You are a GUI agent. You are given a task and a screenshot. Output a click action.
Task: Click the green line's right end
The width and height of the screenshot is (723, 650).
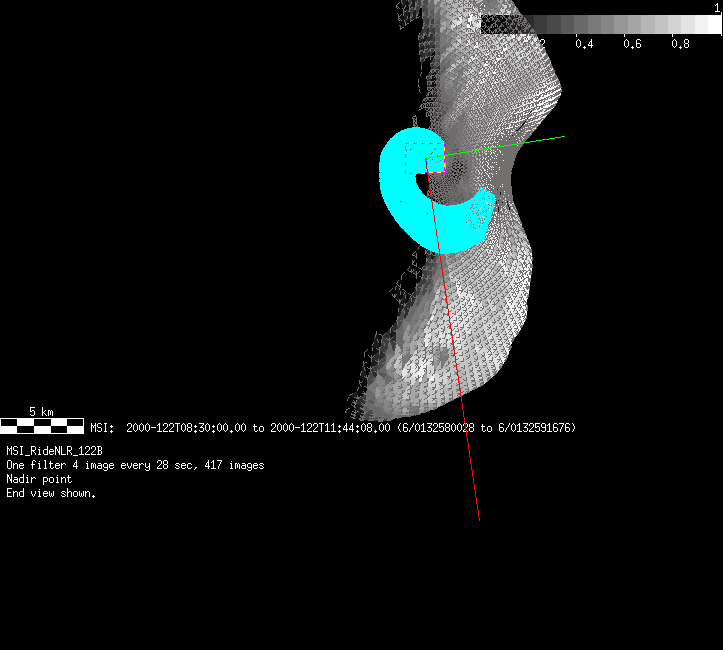pyautogui.click(x=564, y=137)
